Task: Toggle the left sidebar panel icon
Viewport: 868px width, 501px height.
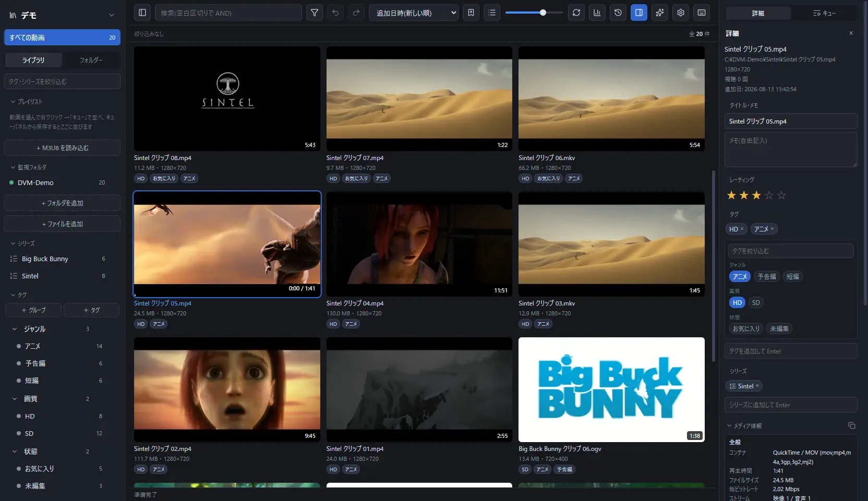Action: point(142,13)
